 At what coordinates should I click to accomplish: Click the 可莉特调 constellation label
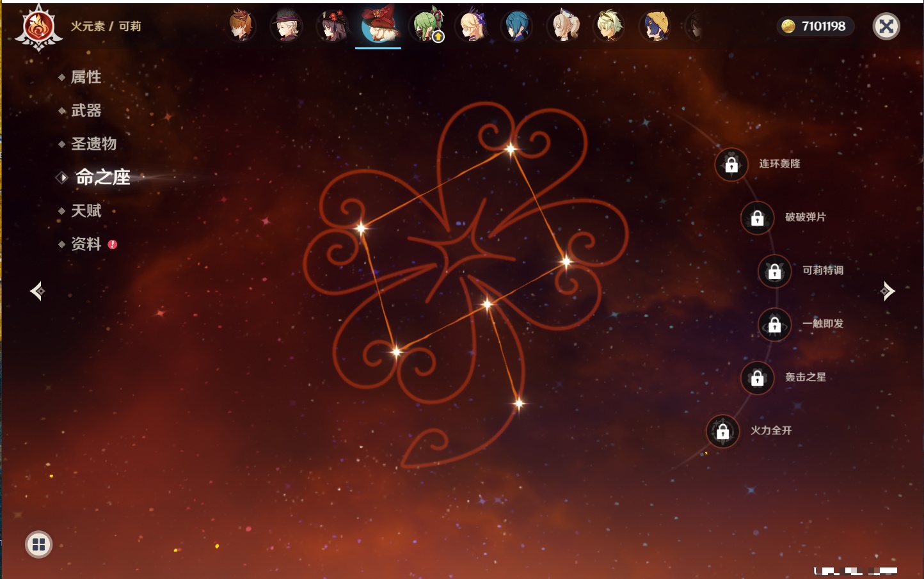[823, 270]
